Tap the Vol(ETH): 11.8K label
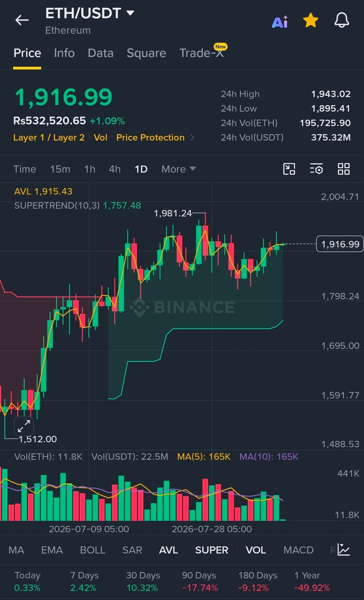 tap(48, 457)
